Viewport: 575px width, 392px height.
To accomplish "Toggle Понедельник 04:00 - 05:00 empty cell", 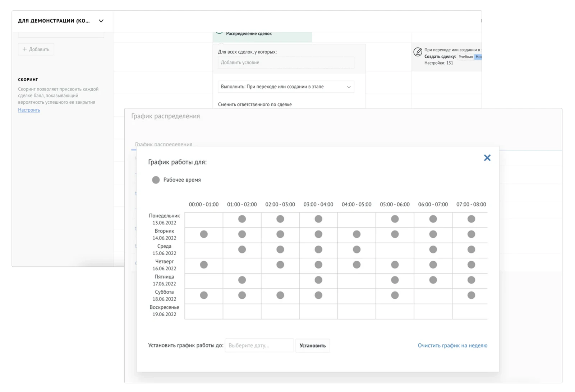I will pyautogui.click(x=356, y=220).
